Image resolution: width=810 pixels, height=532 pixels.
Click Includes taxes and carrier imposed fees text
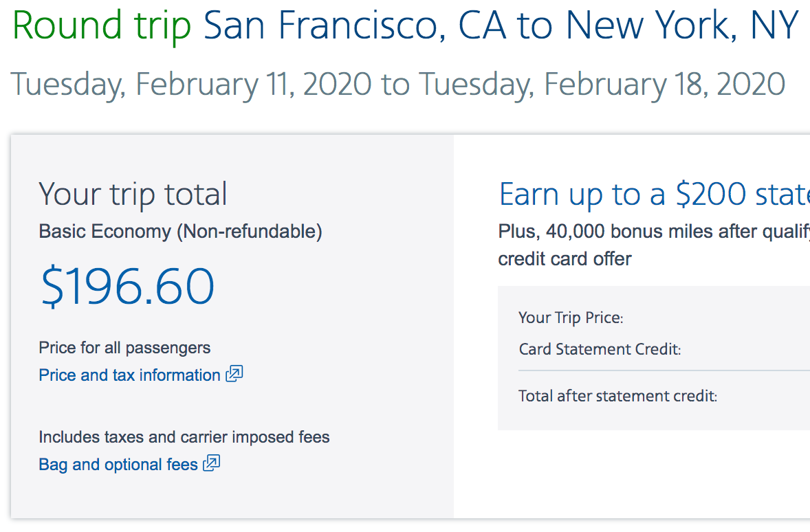point(184,437)
